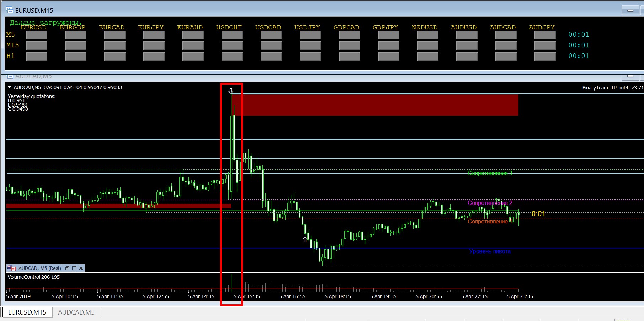Image resolution: width=644 pixels, height=321 pixels.
Task: Click the EURGBP H1 dashboard button
Action: (x=76, y=56)
